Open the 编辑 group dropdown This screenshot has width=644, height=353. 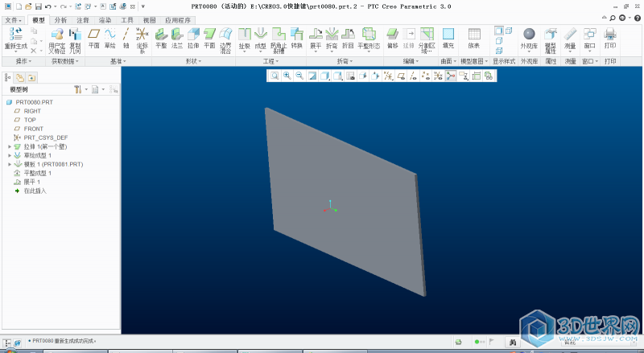pyautogui.click(x=411, y=61)
